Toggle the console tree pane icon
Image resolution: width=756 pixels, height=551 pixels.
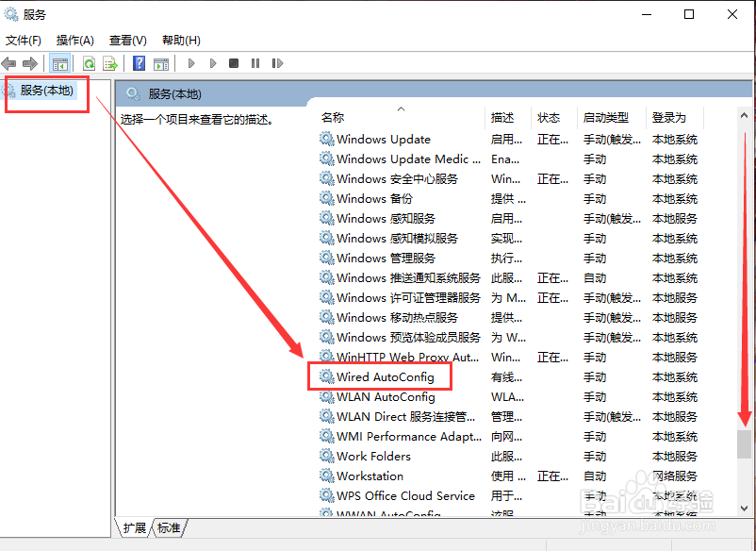[58, 63]
